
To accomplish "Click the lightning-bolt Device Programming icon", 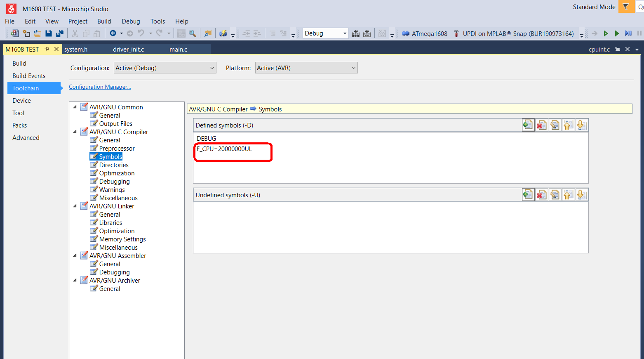I will coord(223,33).
